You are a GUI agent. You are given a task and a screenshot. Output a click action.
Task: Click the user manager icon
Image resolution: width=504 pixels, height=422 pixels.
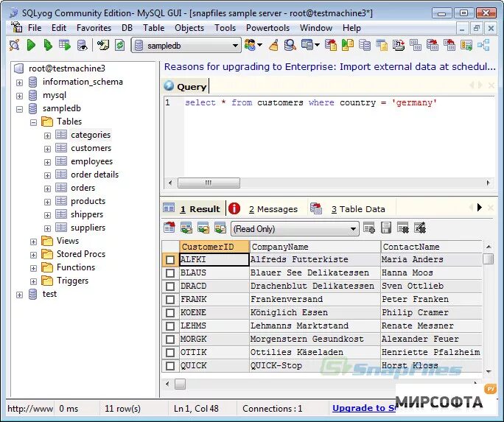click(251, 45)
